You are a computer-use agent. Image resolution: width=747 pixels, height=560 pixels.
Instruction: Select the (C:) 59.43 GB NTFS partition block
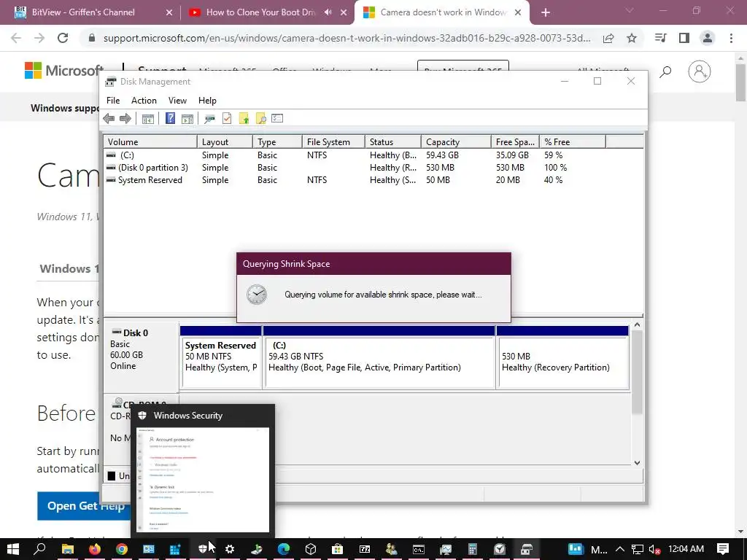click(379, 357)
